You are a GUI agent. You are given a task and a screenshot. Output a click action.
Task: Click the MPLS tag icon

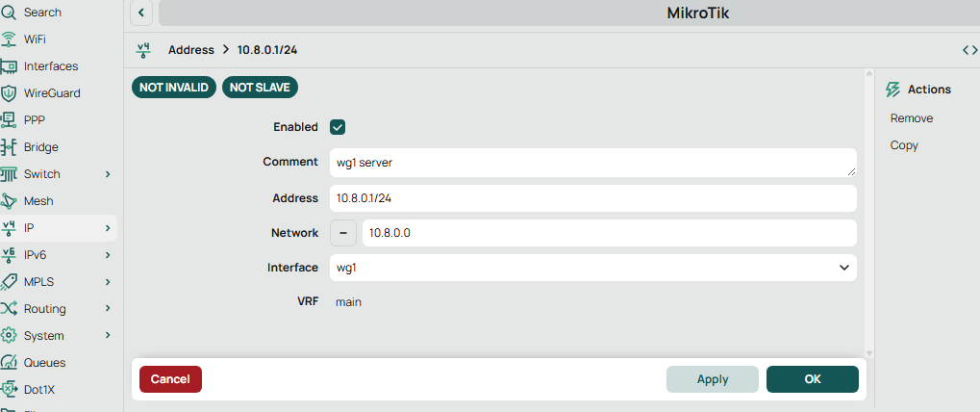(x=8, y=282)
